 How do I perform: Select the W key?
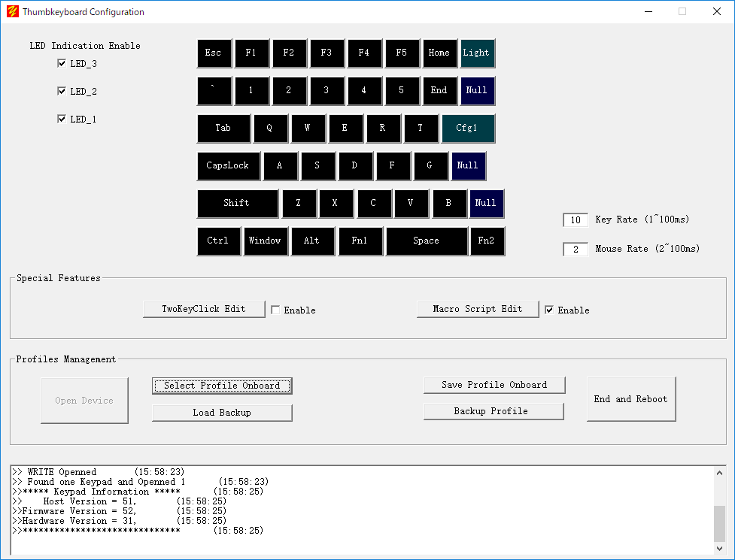pos(308,129)
